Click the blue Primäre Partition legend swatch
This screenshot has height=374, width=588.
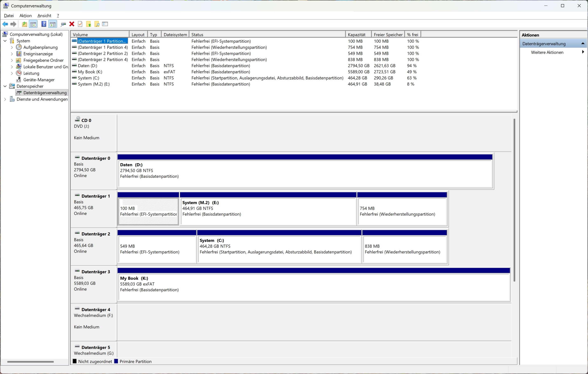click(x=116, y=361)
